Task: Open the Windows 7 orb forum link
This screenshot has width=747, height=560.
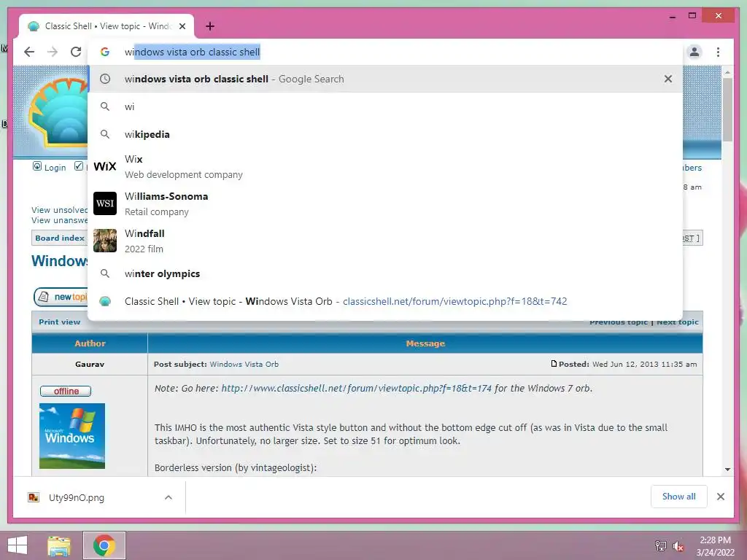Action: [x=356, y=388]
